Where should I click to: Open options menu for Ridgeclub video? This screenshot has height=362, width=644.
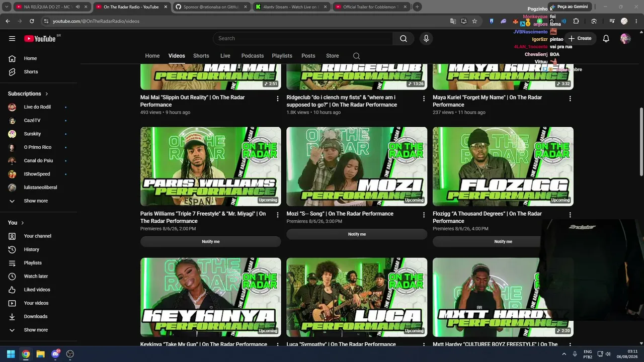[424, 99]
